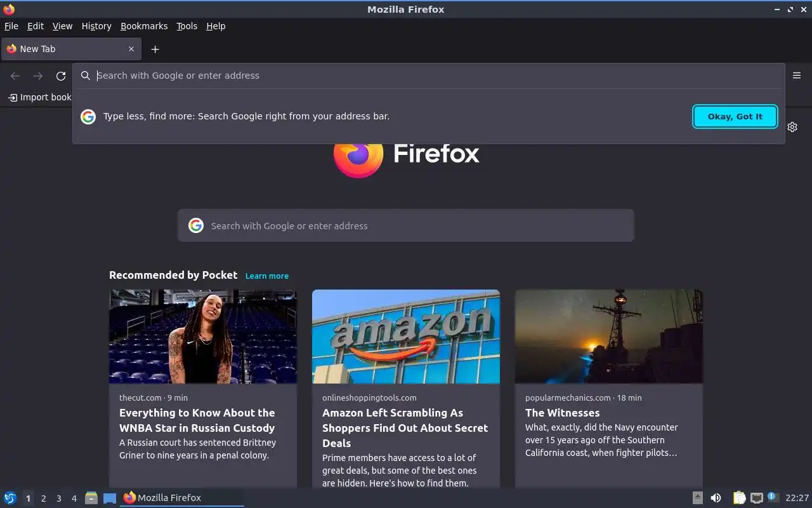Open the Brittney Griner article thumbnail
This screenshot has width=812, height=508.
pyautogui.click(x=203, y=337)
